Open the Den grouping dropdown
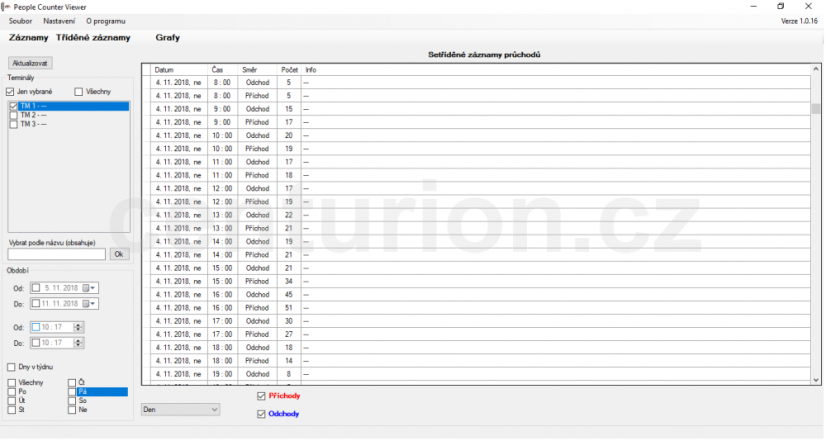This screenshot has height=441, width=826. tap(180, 410)
